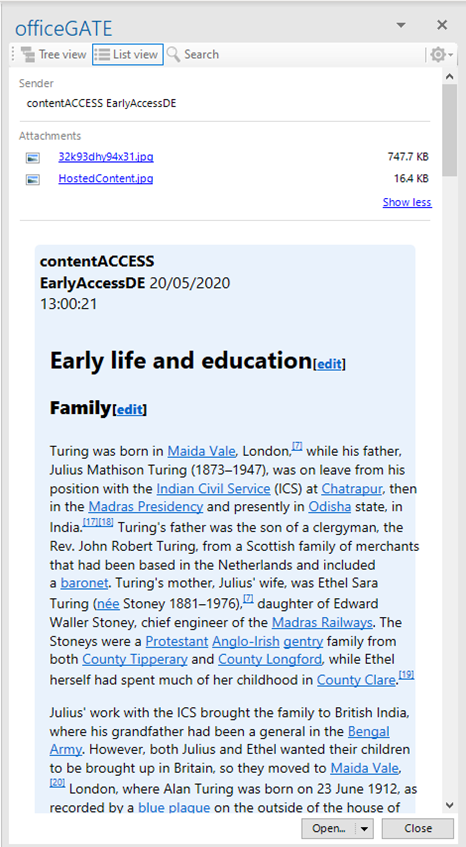Image resolution: width=466 pixels, height=847 pixels.
Task: Switch to Tree view
Action: point(53,55)
